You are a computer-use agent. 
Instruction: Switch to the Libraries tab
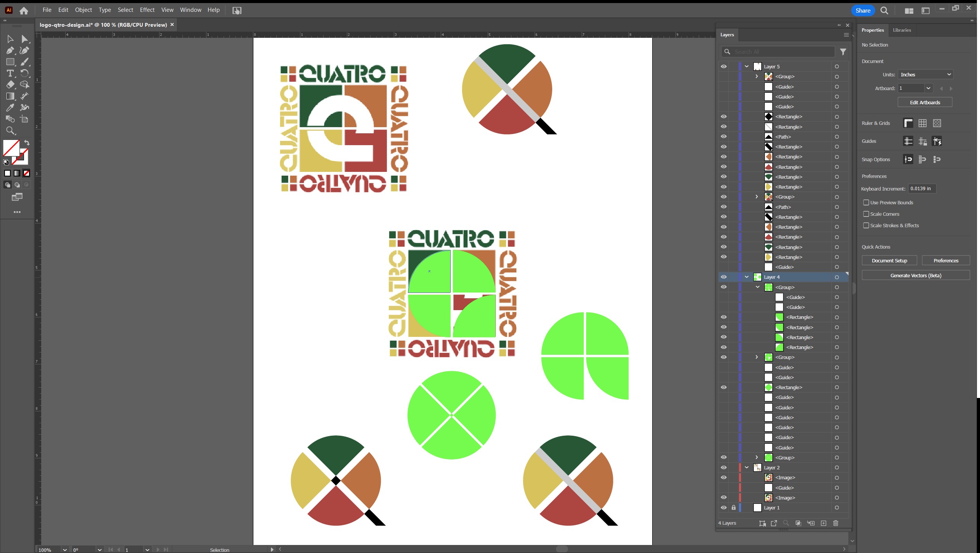click(x=901, y=30)
